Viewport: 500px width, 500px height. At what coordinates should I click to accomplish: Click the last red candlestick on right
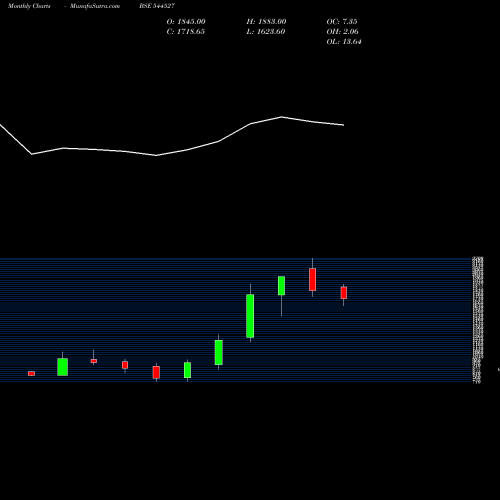(x=344, y=293)
